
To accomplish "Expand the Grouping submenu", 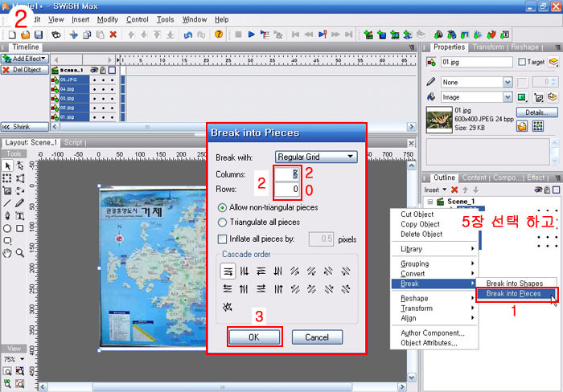I will [x=434, y=263].
